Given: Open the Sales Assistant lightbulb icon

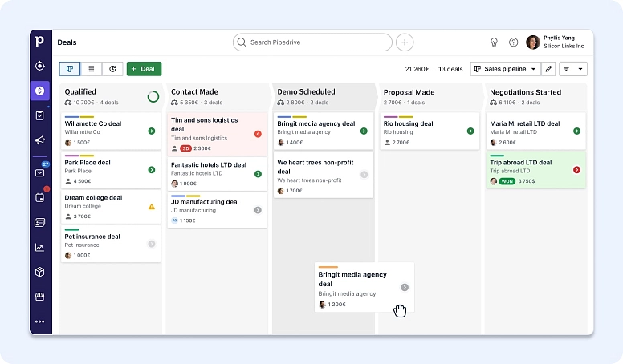Looking at the screenshot, I should (495, 42).
